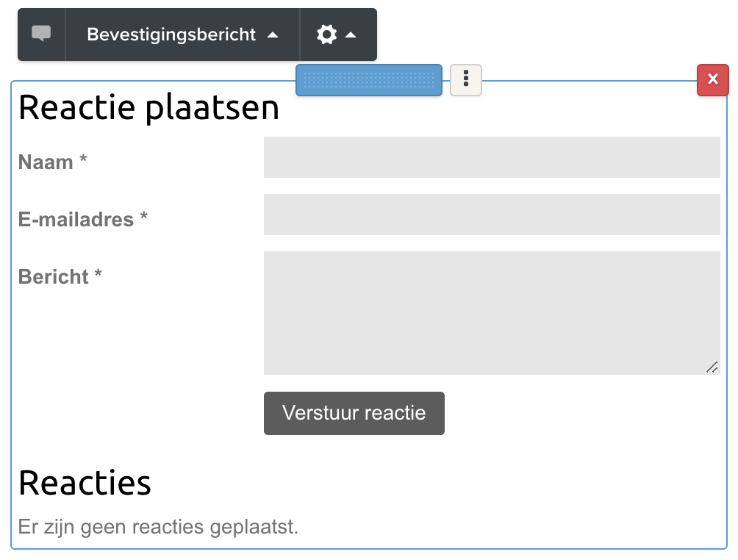Click the Reacties heading

pyautogui.click(x=85, y=482)
